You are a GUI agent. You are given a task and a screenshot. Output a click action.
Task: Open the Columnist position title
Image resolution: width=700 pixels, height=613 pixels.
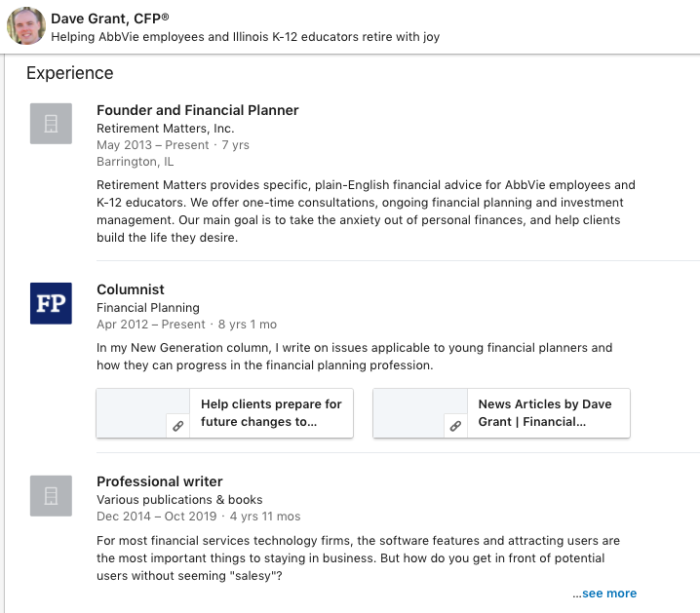tap(131, 289)
